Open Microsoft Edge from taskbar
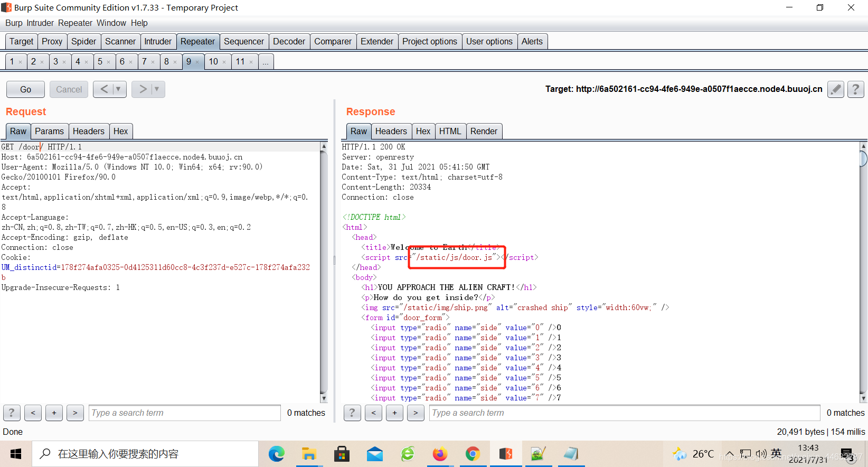 [276, 454]
